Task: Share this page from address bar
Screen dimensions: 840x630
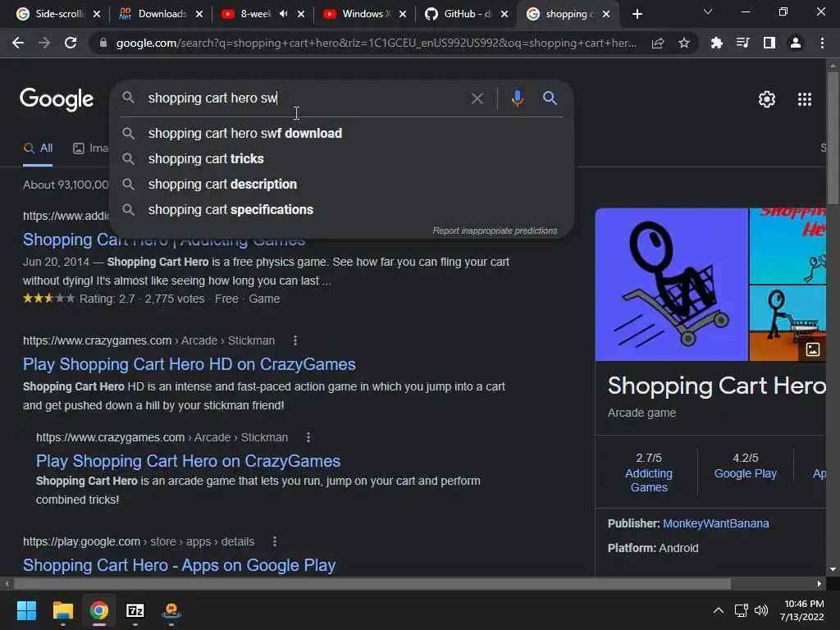Action: [658, 43]
